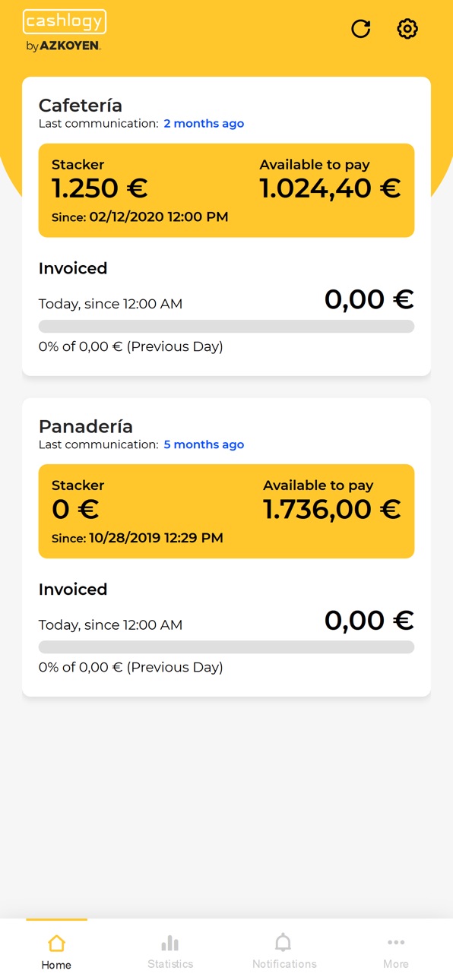The height and width of the screenshot is (980, 453).
Task: Switch to the Notifications tab label
Action: [284, 964]
